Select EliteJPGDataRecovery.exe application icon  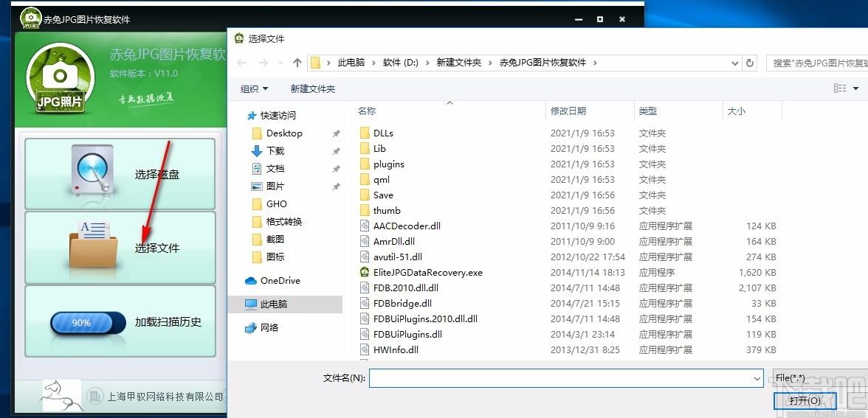tap(365, 273)
